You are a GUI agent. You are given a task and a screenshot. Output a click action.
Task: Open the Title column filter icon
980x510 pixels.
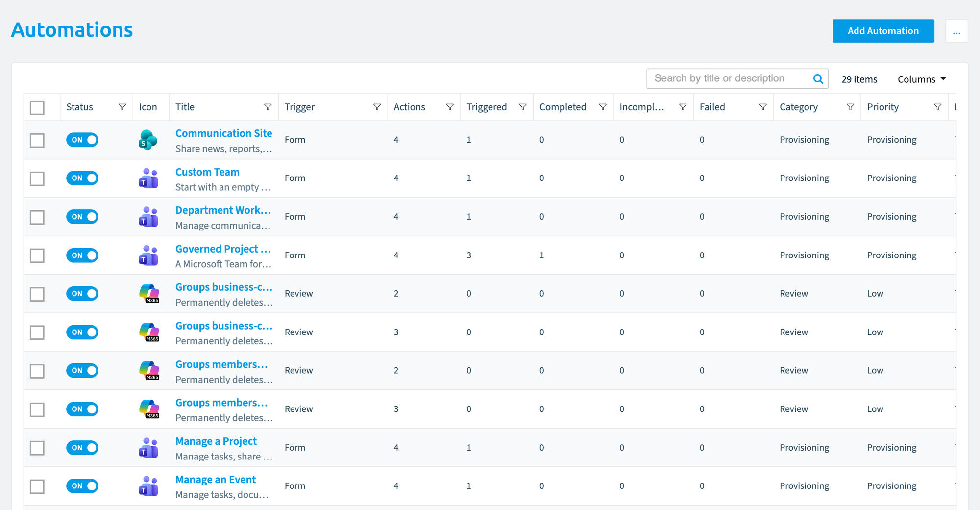tap(268, 107)
